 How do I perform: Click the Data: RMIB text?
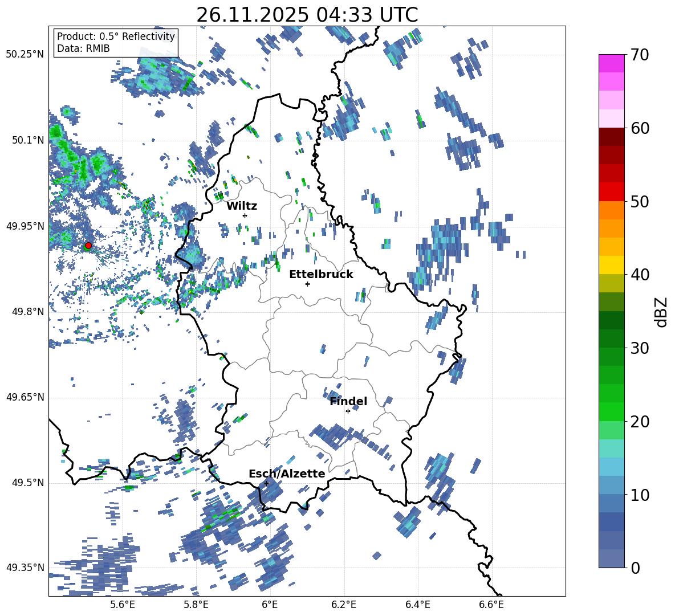point(83,48)
